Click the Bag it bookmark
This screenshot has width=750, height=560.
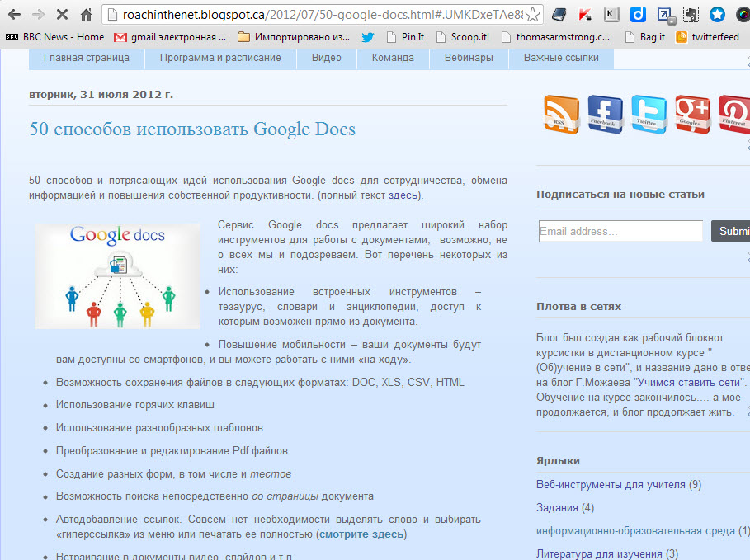tap(644, 37)
